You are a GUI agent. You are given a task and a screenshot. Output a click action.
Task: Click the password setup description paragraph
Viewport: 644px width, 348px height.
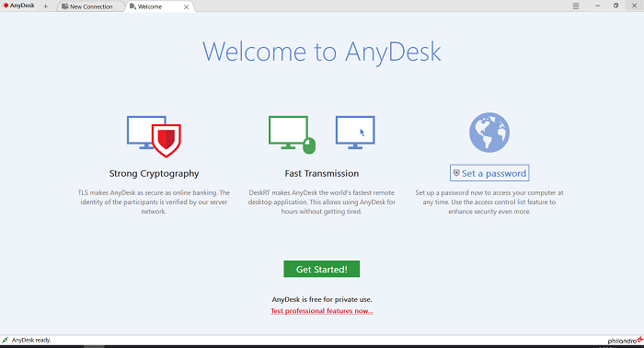click(489, 203)
